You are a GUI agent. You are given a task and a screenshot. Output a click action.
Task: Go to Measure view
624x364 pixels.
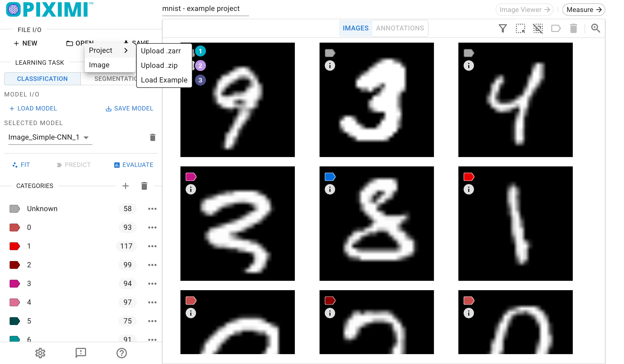tap(584, 10)
